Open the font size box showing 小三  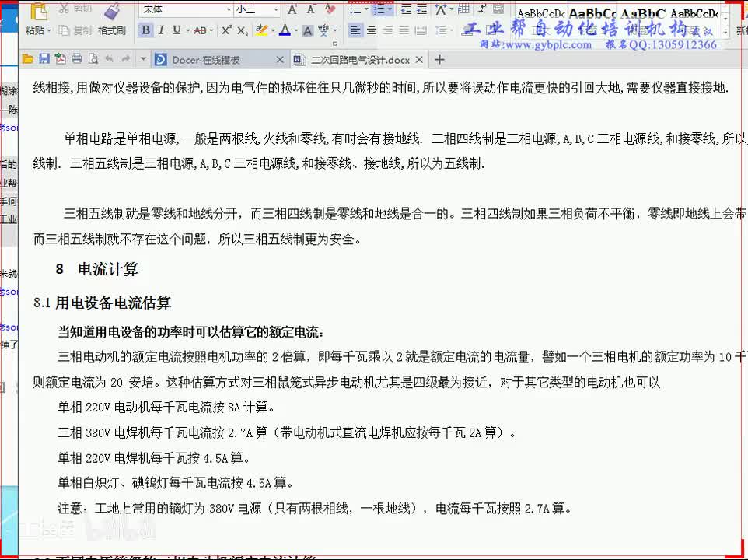(x=257, y=9)
